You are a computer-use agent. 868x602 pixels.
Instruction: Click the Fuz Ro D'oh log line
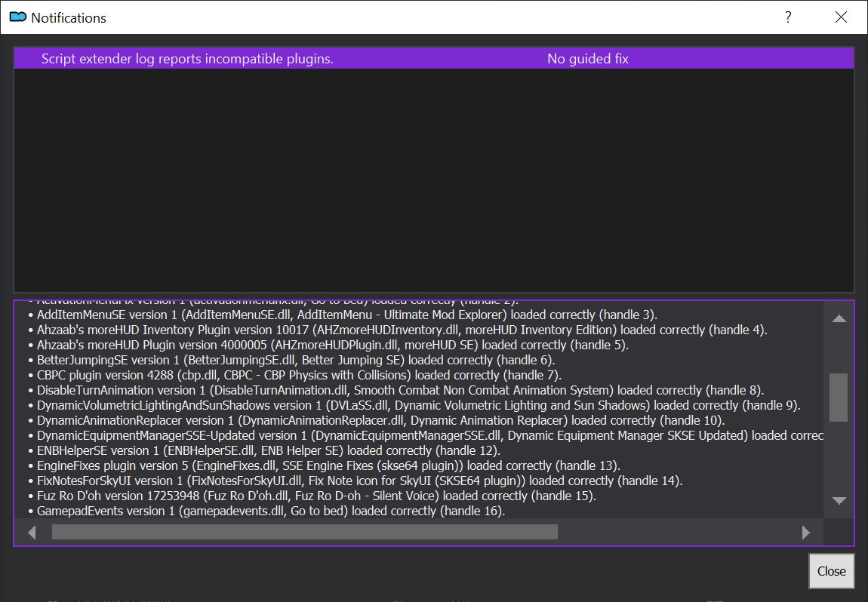pos(312,496)
